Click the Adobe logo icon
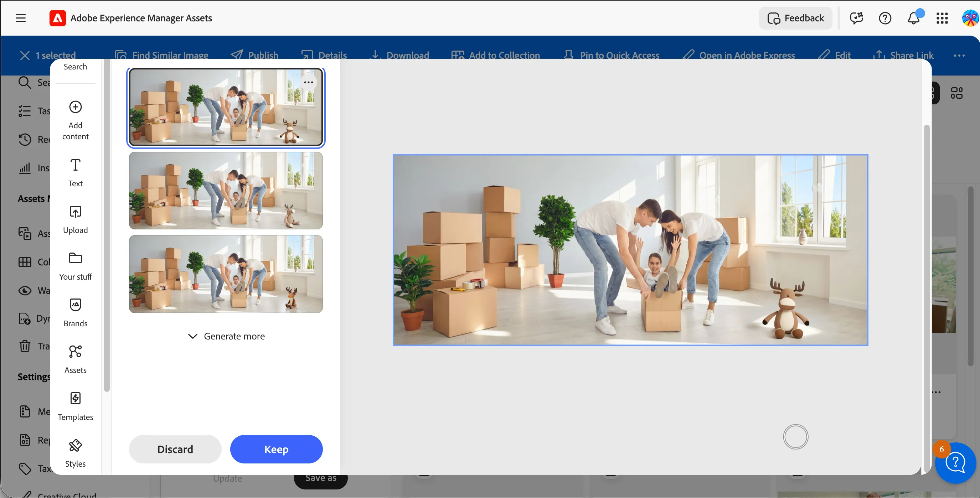This screenshot has width=980, height=498. (57, 18)
